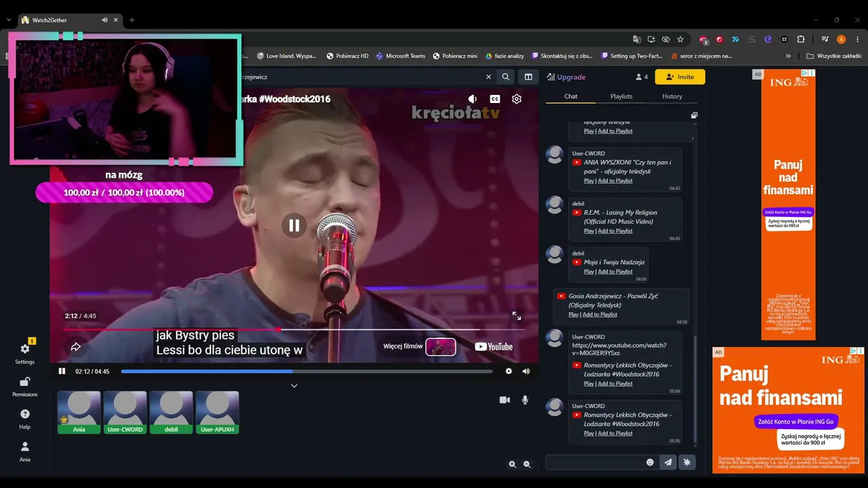Enter fullscreen with the expand arrows icon

pyautogui.click(x=517, y=316)
